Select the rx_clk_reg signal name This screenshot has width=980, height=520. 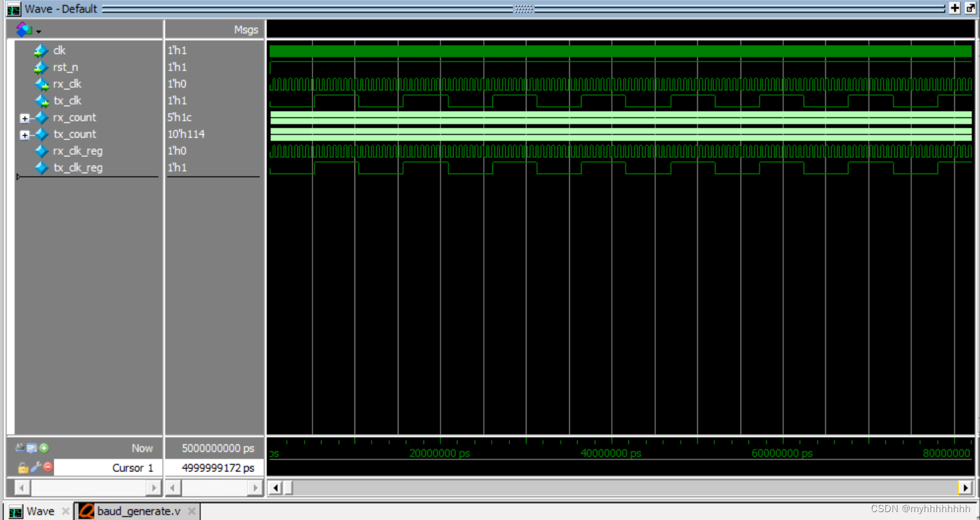click(x=77, y=151)
